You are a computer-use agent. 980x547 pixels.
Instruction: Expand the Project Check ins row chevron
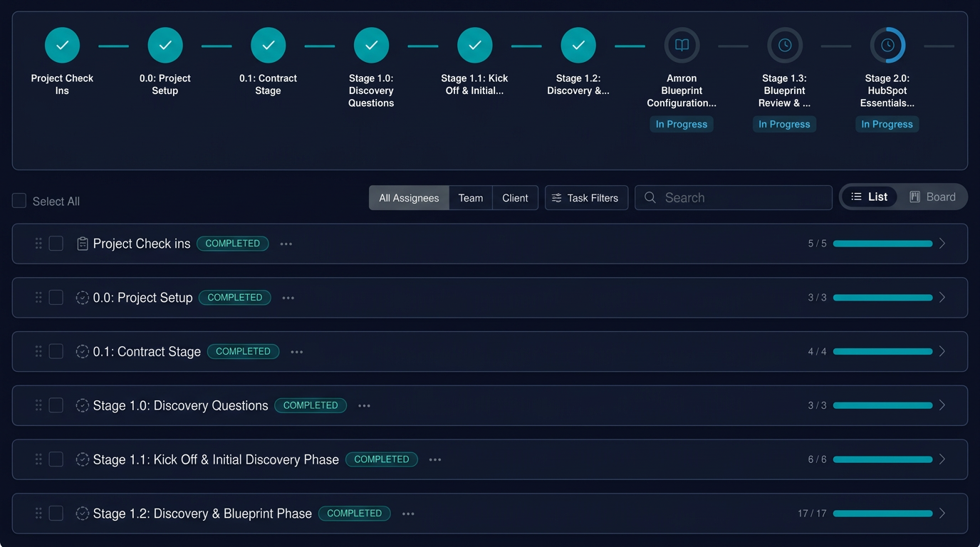coord(942,244)
